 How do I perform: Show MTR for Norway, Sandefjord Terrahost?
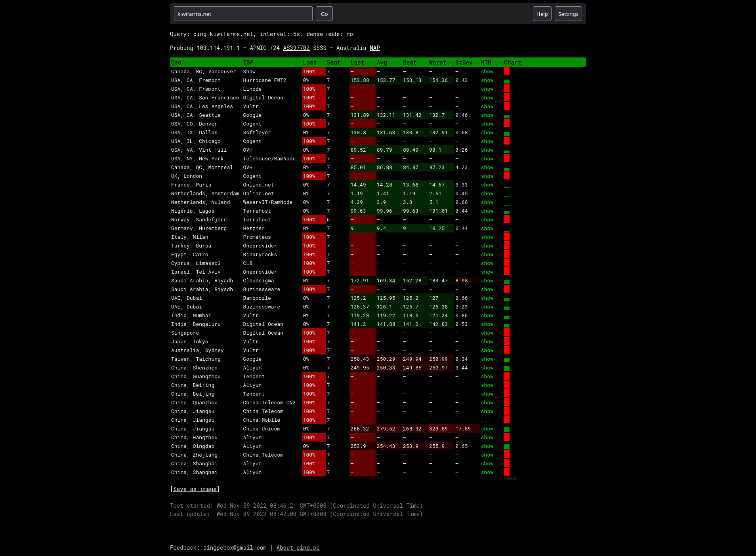tap(487, 220)
